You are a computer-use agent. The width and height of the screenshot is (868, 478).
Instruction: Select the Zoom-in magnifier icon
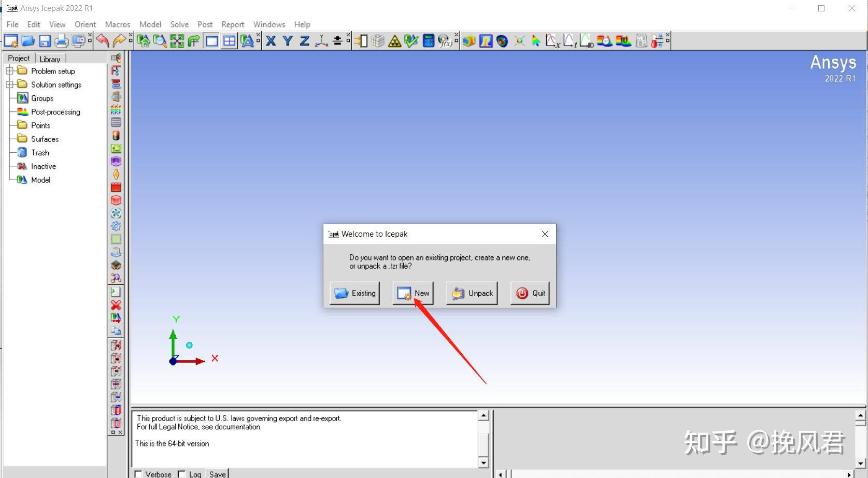(160, 41)
